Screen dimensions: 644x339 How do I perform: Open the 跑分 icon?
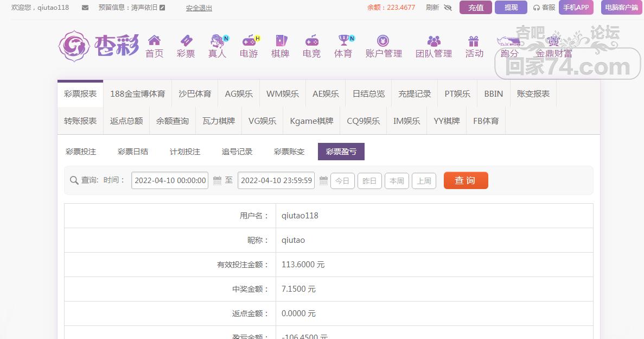click(x=508, y=41)
